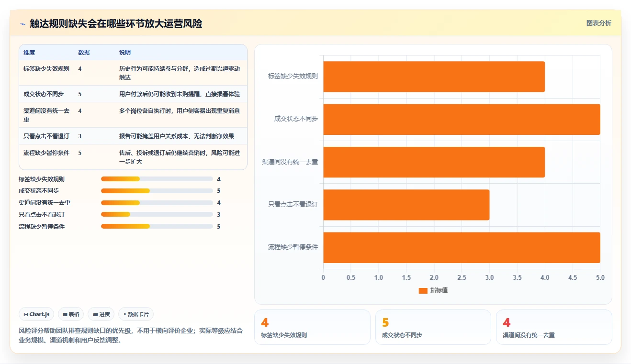Click the page title 触达规则缺失会在哪些环节放大运营风险

click(x=116, y=23)
